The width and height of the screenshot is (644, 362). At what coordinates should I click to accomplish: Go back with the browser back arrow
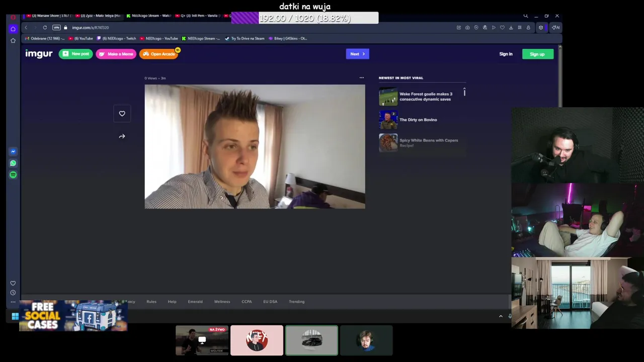click(x=26, y=28)
